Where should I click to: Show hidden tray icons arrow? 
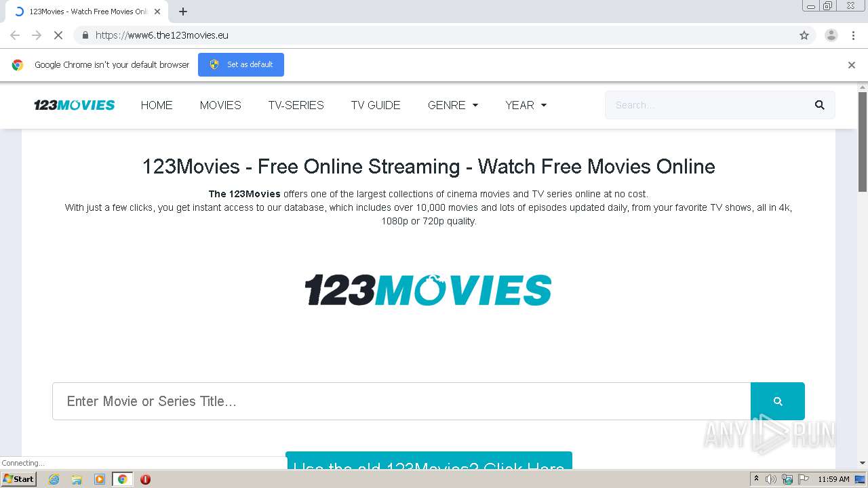(x=757, y=479)
